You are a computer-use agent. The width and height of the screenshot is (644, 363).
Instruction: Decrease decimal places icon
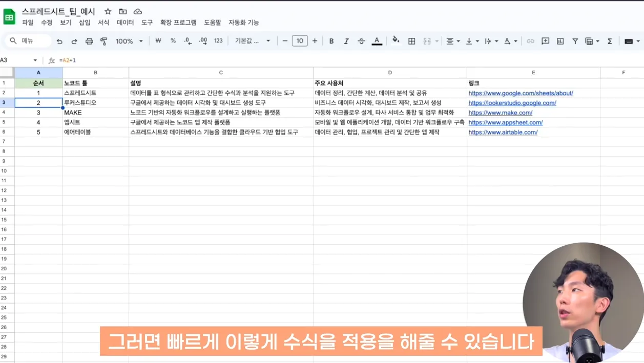[188, 41]
